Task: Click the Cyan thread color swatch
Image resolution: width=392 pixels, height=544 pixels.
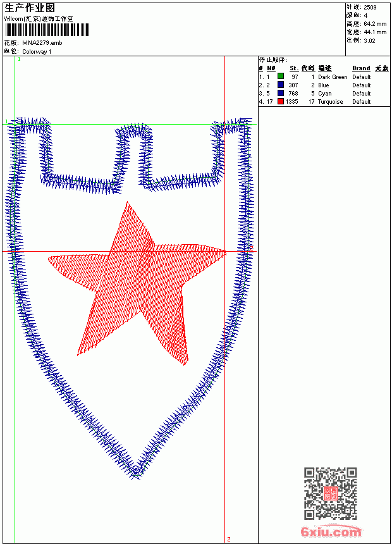Action: coord(281,93)
